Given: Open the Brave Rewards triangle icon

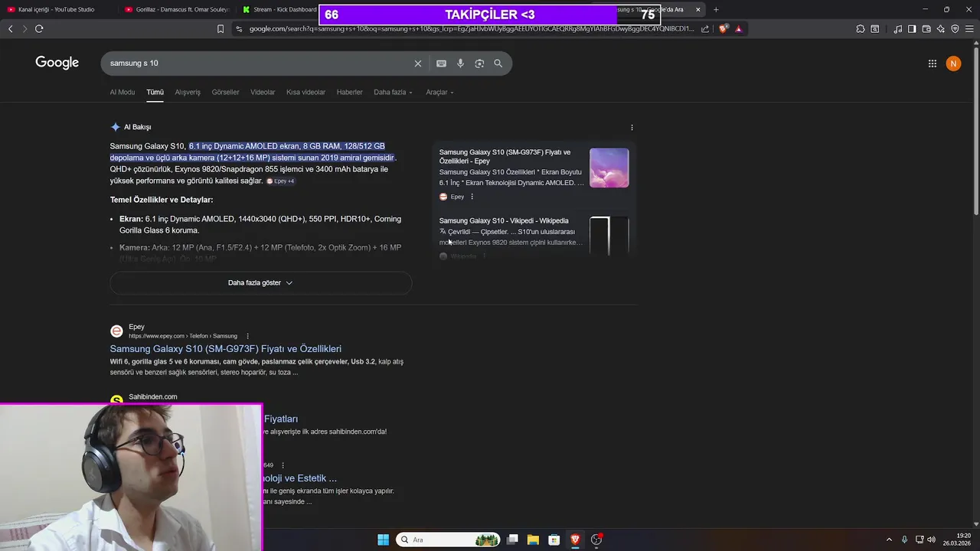Looking at the screenshot, I should point(738,29).
